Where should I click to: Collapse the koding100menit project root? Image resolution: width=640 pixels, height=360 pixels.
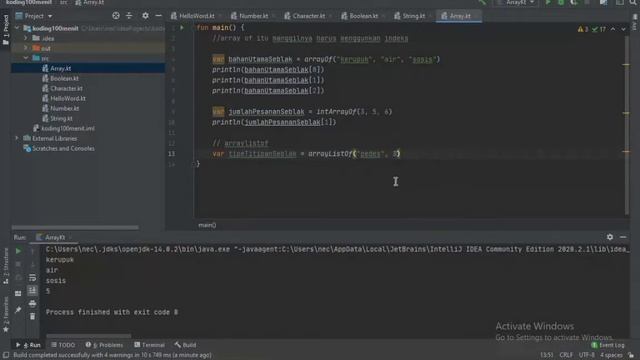coord(17,28)
